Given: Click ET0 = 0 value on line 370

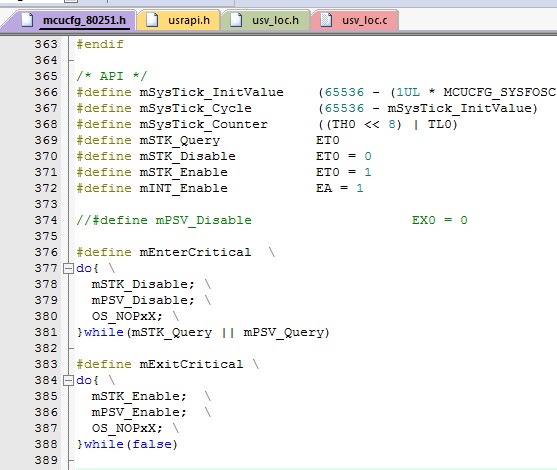Looking at the screenshot, I should (344, 156).
